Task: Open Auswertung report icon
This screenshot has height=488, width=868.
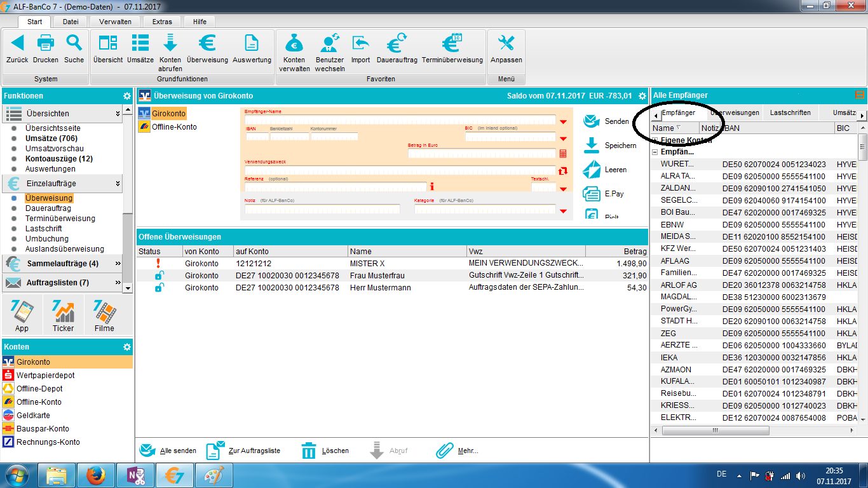Action: 252,43
